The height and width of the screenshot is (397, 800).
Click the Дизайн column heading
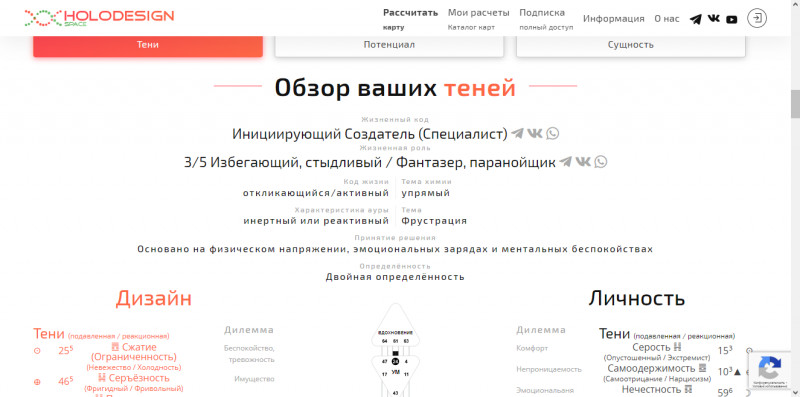click(x=154, y=299)
